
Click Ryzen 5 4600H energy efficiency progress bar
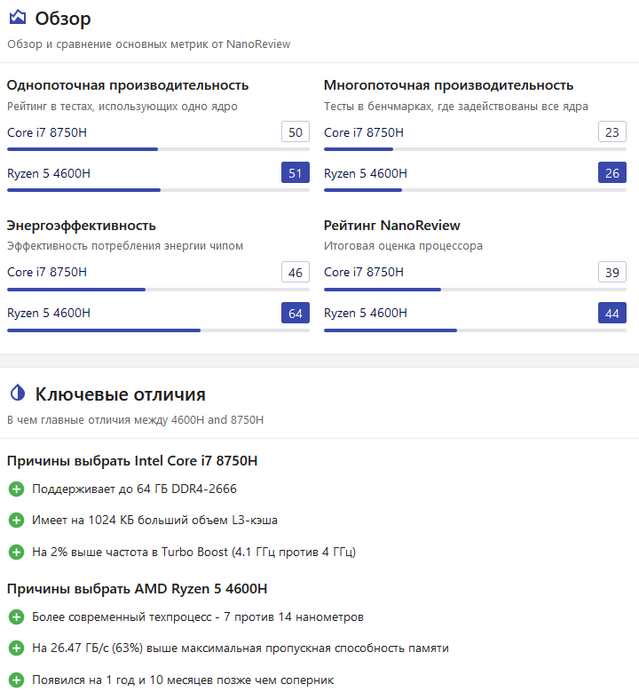(158, 330)
